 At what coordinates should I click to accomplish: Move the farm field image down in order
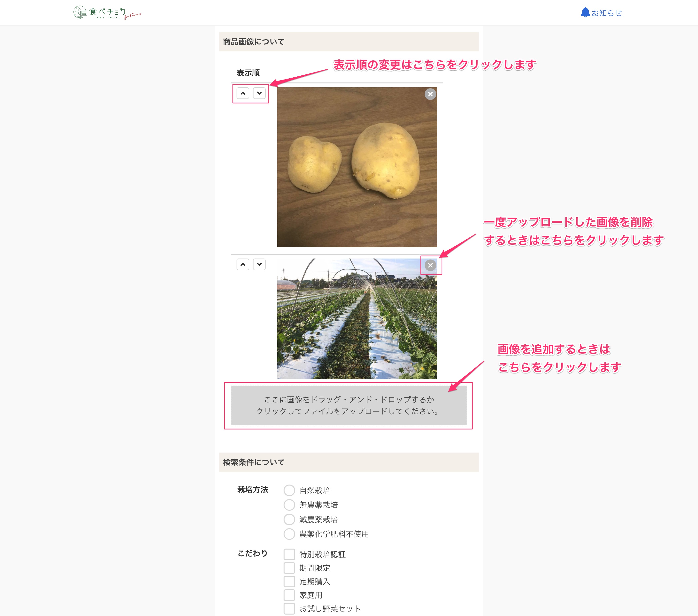[259, 264]
